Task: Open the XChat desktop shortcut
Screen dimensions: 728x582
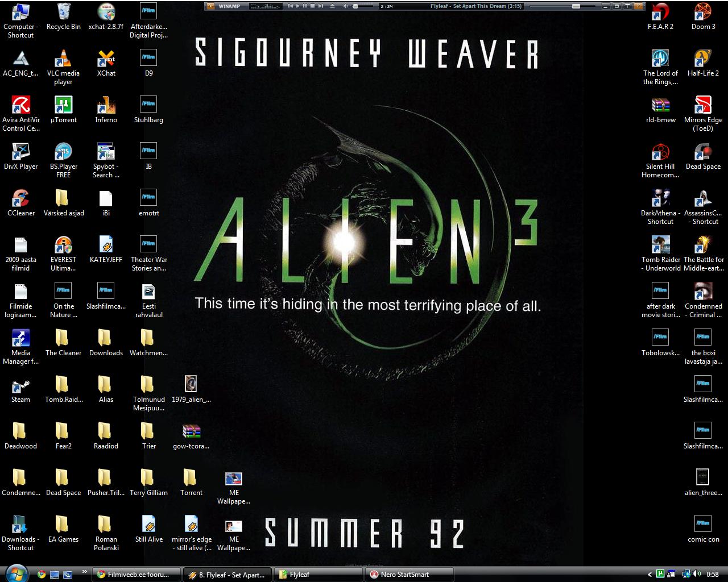Action: [106, 63]
